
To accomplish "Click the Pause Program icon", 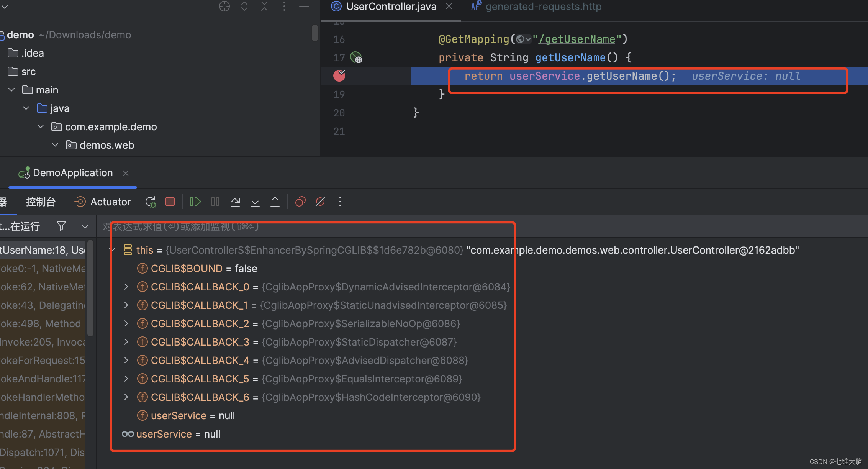I will 215,202.
